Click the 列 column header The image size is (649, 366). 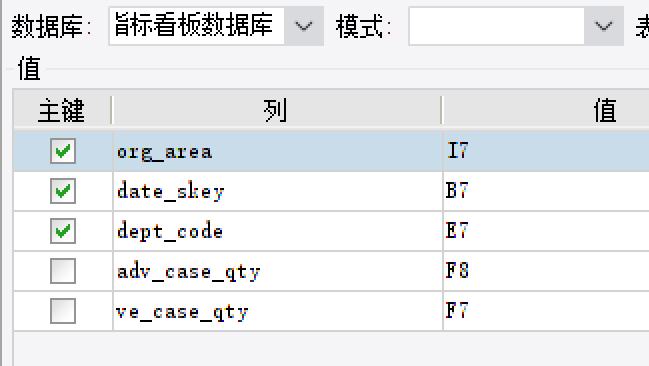[276, 110]
